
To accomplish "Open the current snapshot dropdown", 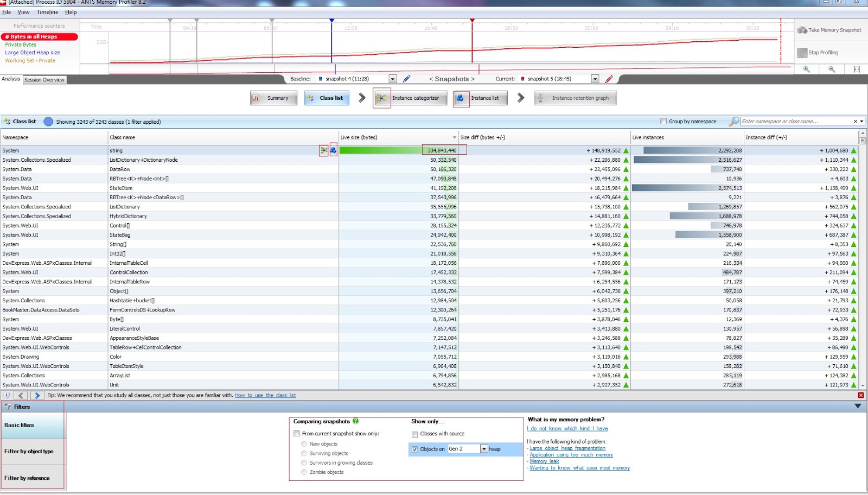I will tap(595, 79).
